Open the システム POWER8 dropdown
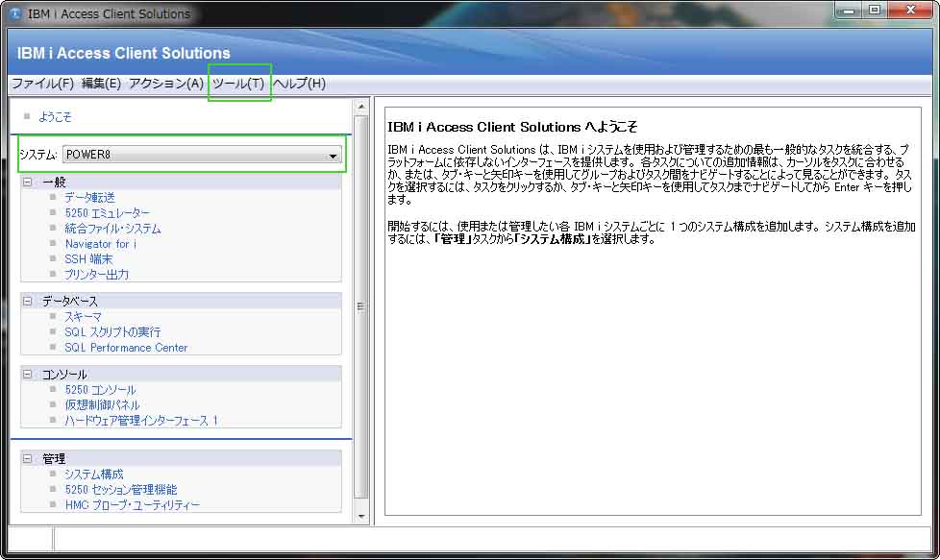 (202, 155)
